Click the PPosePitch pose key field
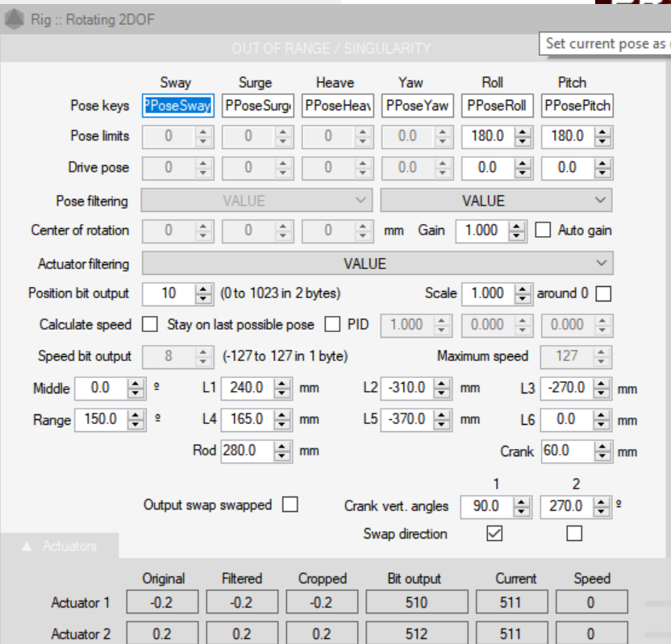The width and height of the screenshot is (671, 644). pyautogui.click(x=577, y=106)
